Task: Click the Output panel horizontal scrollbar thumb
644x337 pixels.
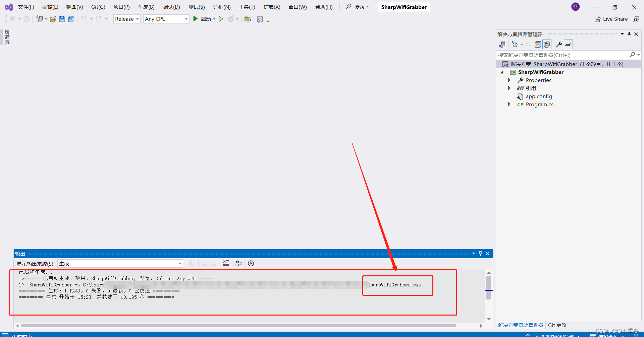Action: click(x=238, y=326)
